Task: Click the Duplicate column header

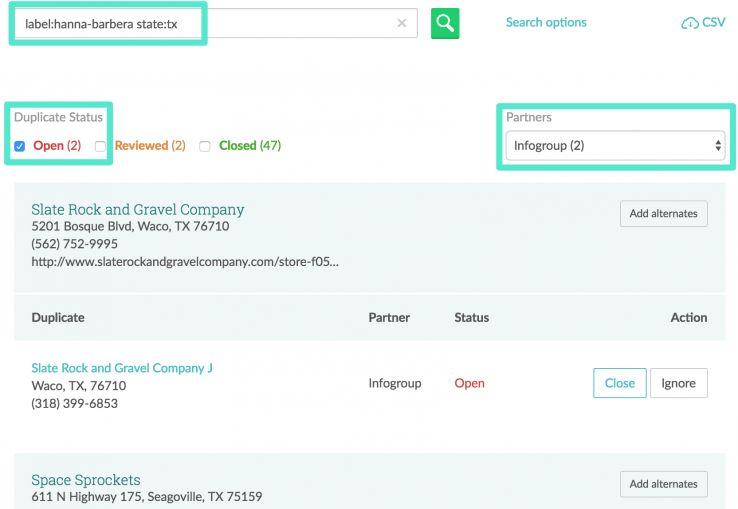Action: tap(58, 317)
